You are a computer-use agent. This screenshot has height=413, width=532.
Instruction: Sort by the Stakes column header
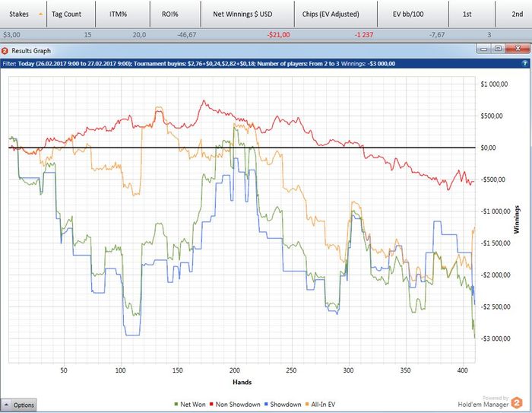(x=23, y=14)
